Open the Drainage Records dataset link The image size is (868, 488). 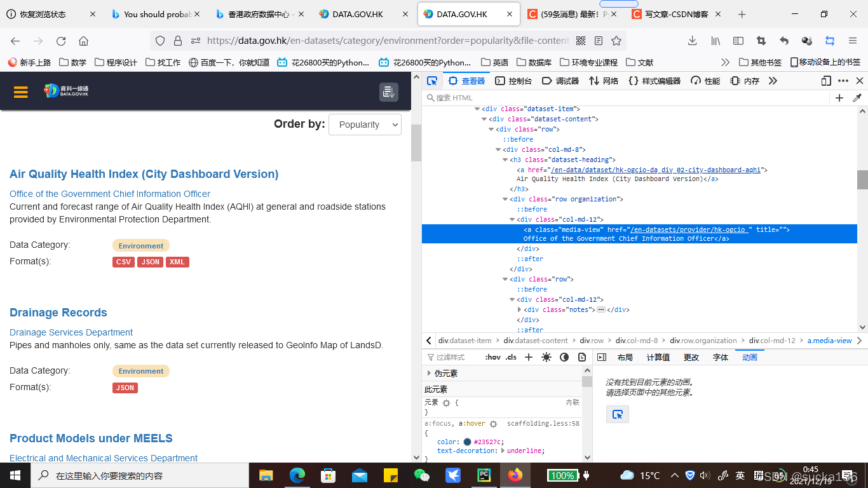tap(58, 313)
